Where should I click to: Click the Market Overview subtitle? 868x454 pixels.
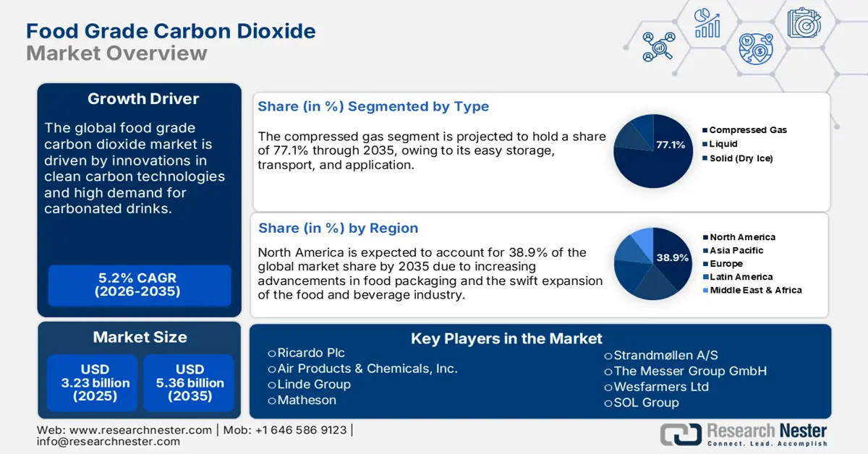click(x=116, y=53)
